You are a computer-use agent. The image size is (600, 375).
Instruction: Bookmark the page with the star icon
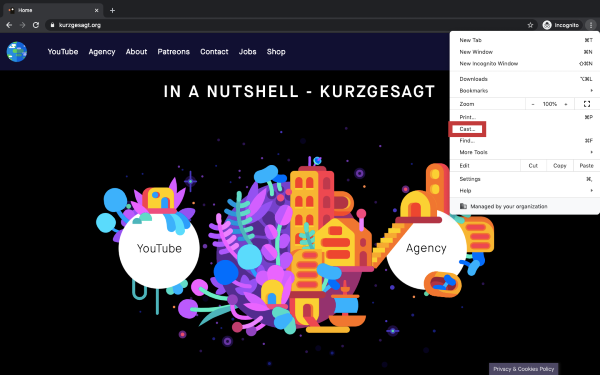click(530, 25)
